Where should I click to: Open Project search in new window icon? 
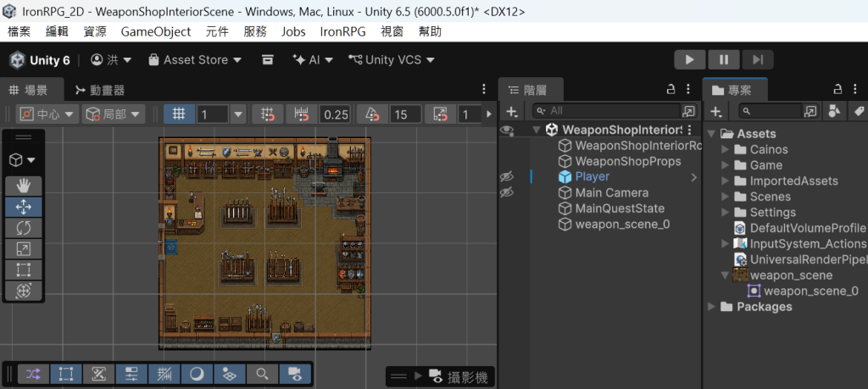(810, 111)
